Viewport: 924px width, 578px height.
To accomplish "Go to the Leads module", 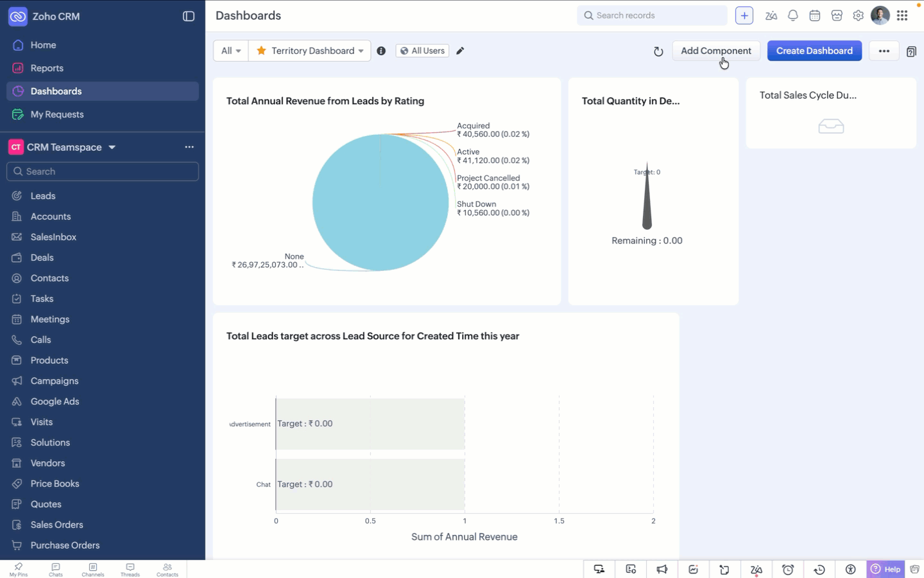I will 42,196.
